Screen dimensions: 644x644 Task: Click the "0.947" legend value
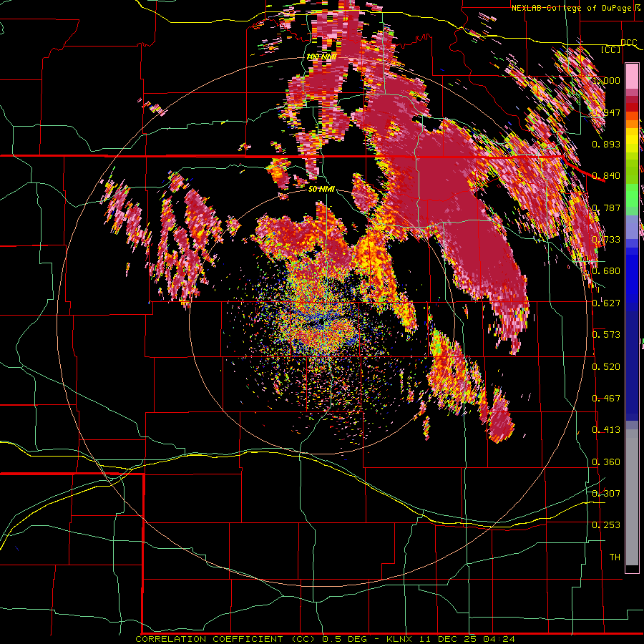607,112
